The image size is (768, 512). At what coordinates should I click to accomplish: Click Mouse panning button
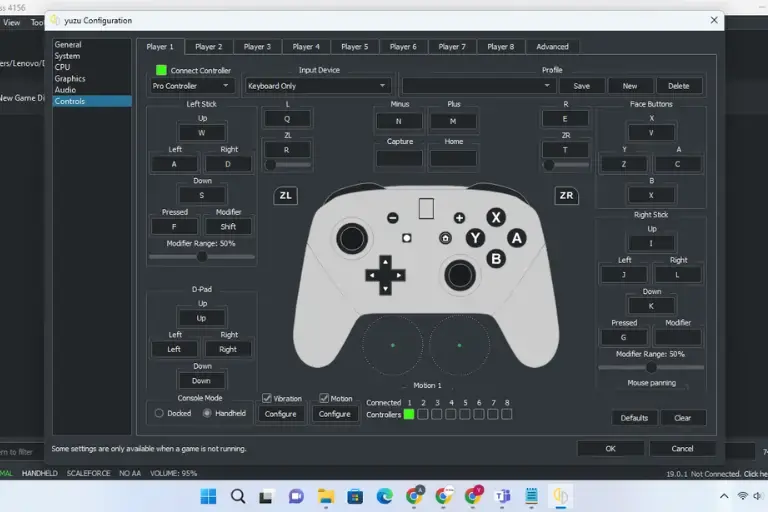(x=651, y=383)
